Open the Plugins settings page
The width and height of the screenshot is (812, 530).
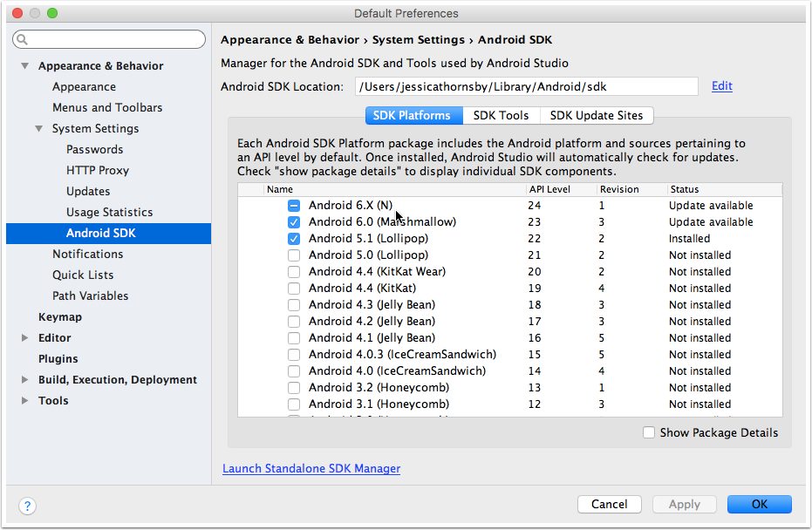[58, 358]
